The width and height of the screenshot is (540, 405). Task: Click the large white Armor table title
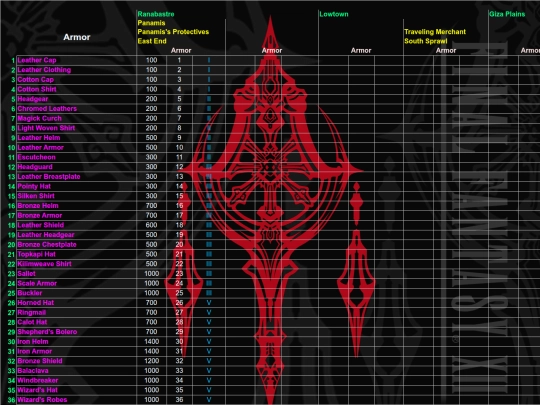[76, 37]
